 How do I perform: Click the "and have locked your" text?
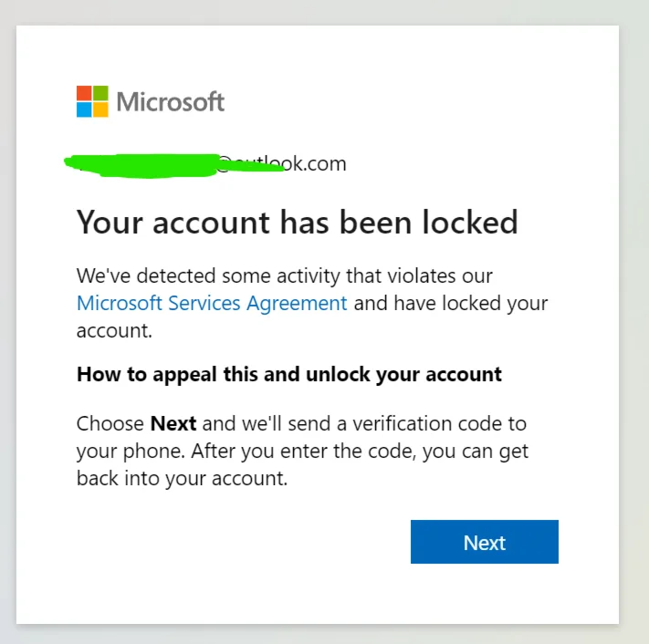tap(451, 303)
